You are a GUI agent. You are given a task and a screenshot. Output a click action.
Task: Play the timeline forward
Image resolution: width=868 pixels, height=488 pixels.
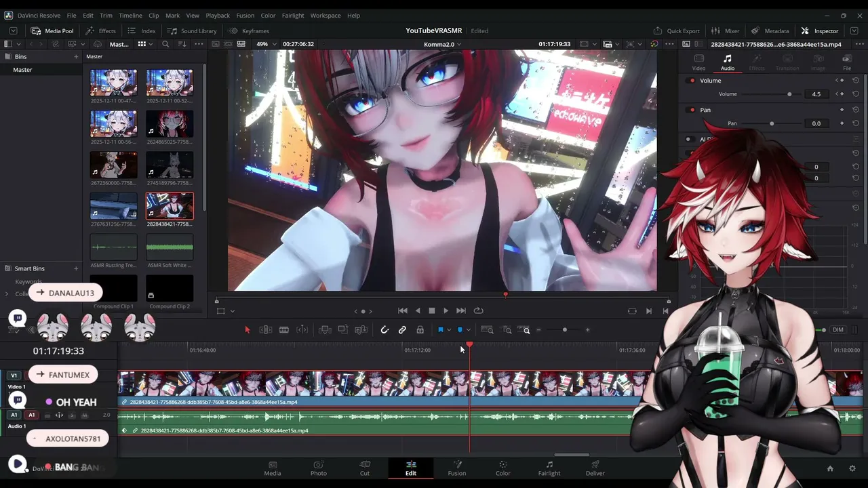[x=446, y=310]
